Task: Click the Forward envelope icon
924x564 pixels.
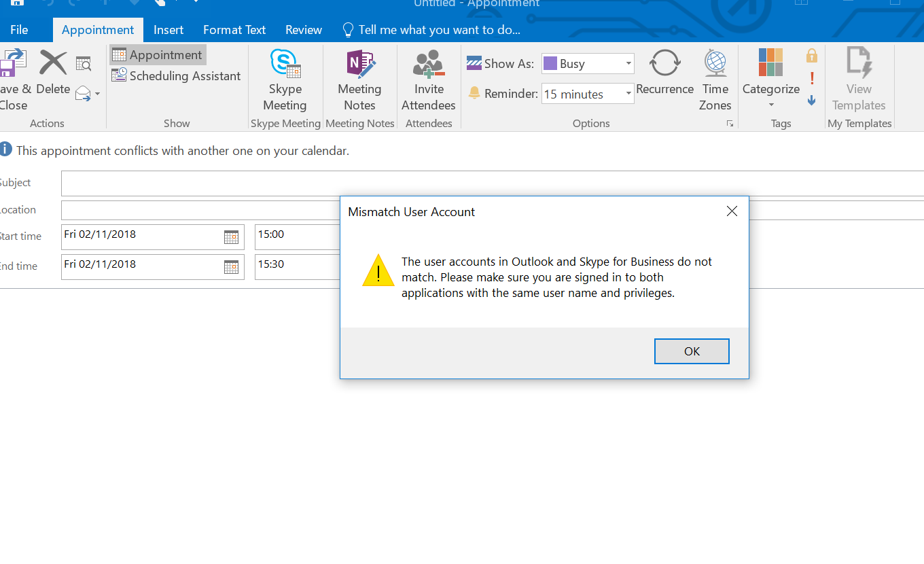Action: [x=83, y=93]
